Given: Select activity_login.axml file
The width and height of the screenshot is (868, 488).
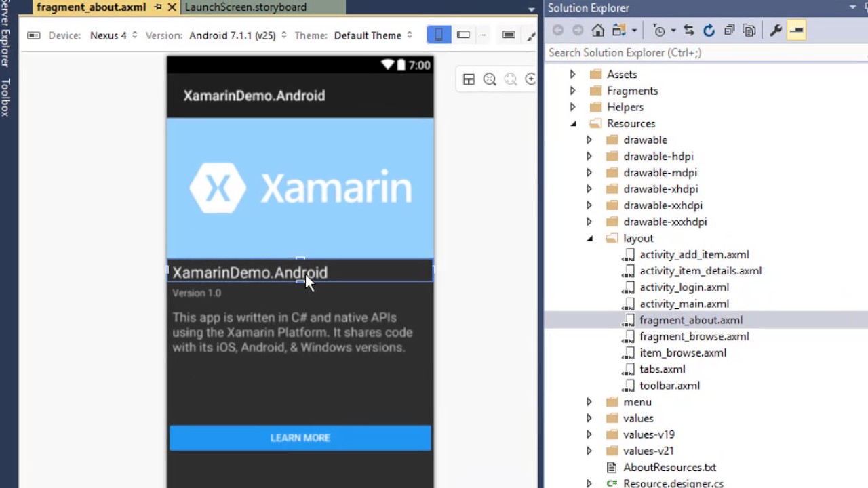Looking at the screenshot, I should pyautogui.click(x=684, y=287).
